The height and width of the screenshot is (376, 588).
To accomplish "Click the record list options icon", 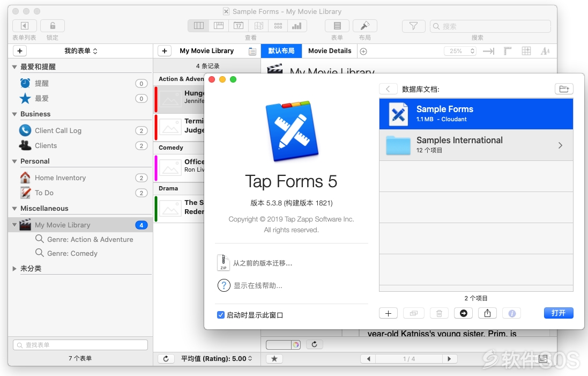I will [x=252, y=51].
